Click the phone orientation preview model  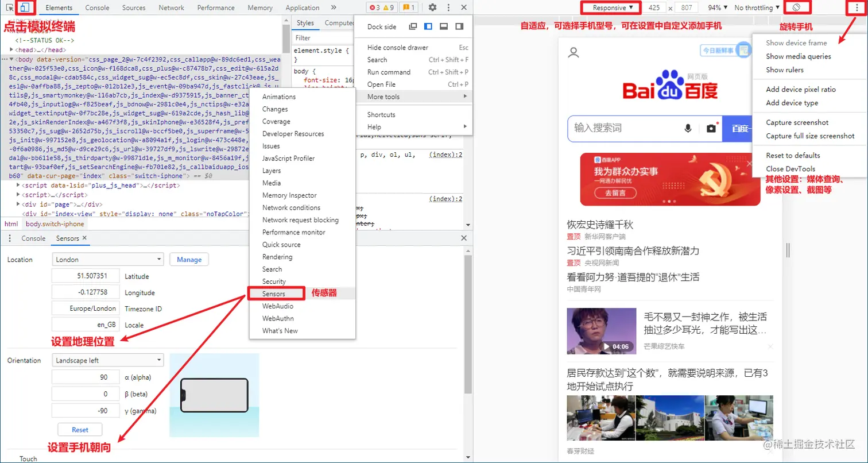pyautogui.click(x=214, y=395)
